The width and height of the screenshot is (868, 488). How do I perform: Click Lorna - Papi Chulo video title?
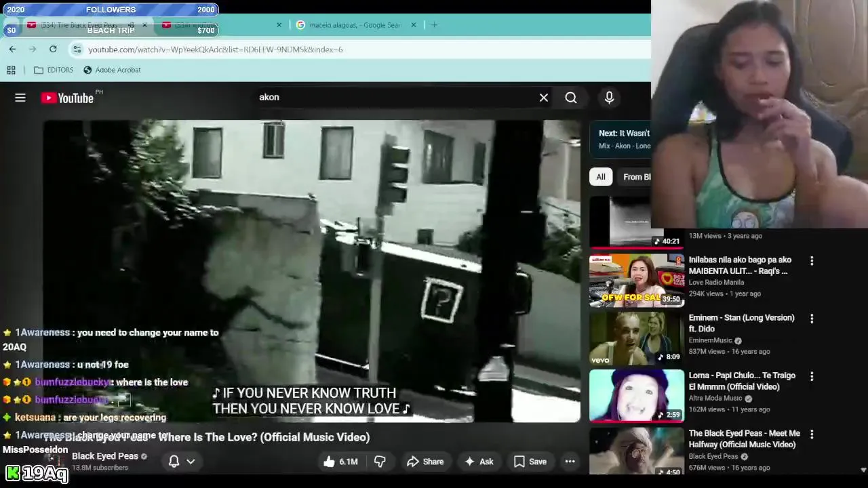[x=742, y=381]
